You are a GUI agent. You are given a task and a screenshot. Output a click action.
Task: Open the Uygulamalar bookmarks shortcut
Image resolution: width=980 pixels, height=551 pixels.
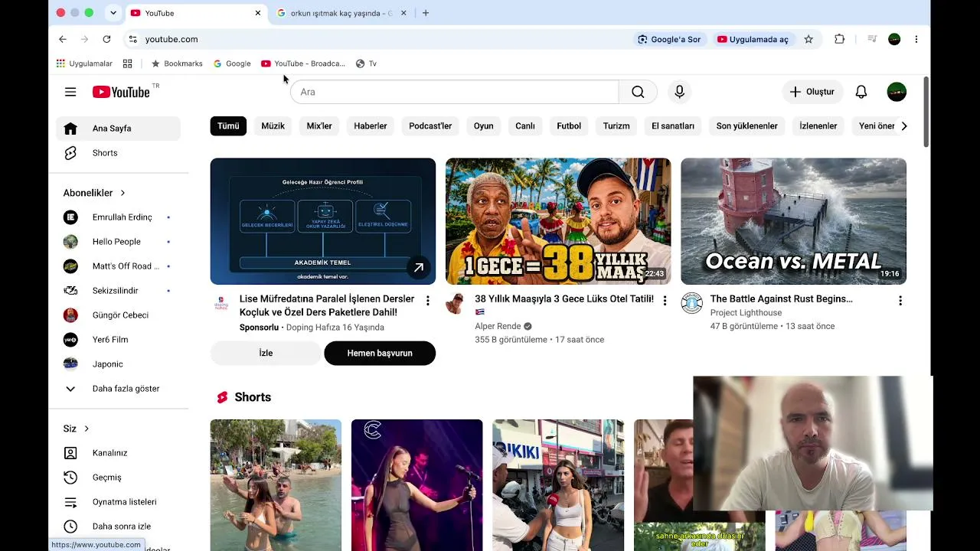click(x=84, y=64)
